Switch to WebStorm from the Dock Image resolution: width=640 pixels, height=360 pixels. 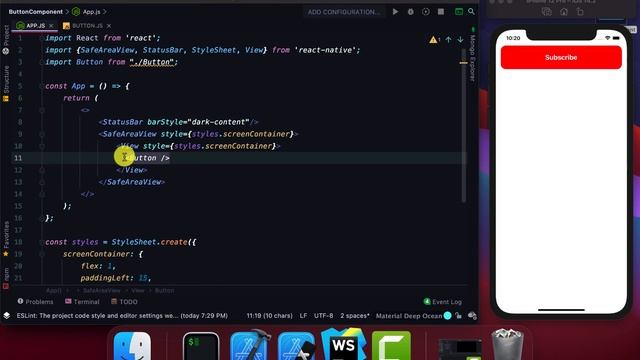pos(343,345)
